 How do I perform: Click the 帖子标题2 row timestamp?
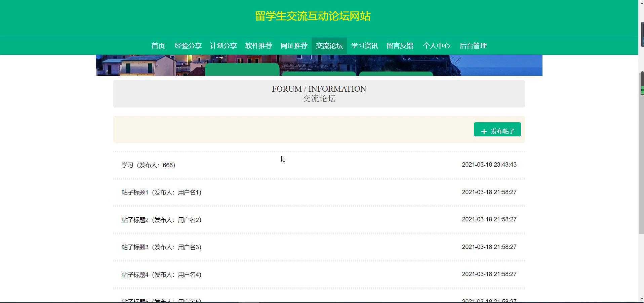(489, 219)
